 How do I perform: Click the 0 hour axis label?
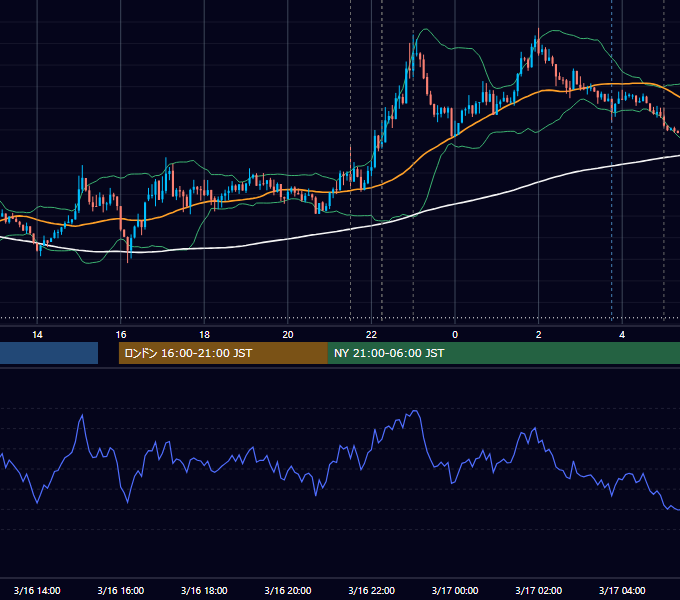[x=455, y=335]
